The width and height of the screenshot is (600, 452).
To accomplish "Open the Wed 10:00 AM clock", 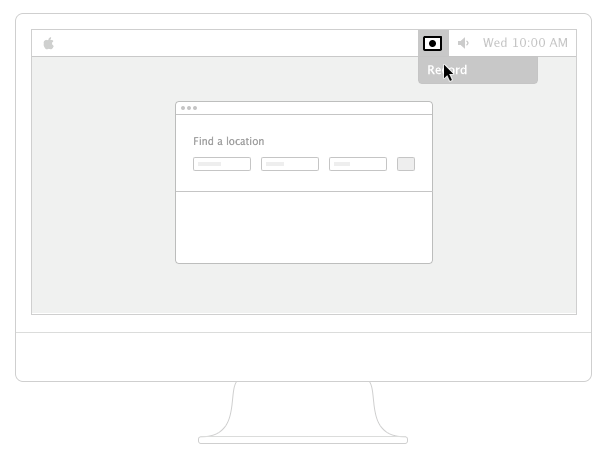I will coord(525,43).
